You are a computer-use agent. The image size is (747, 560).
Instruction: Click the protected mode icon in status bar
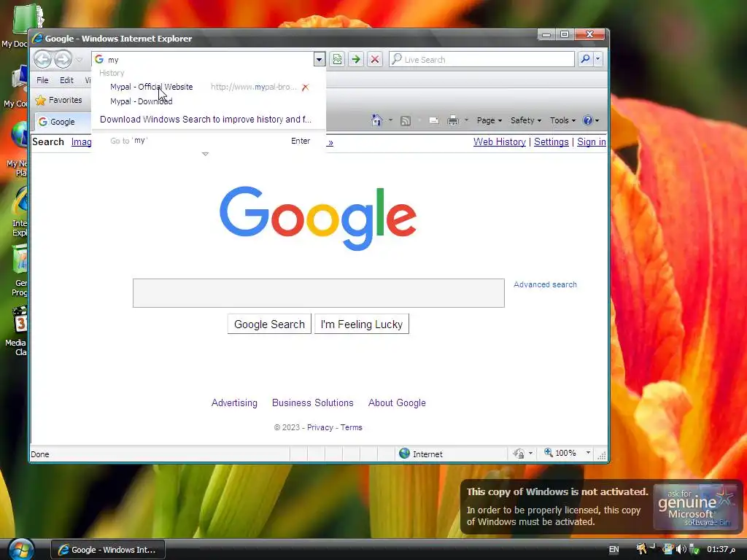pyautogui.click(x=519, y=454)
